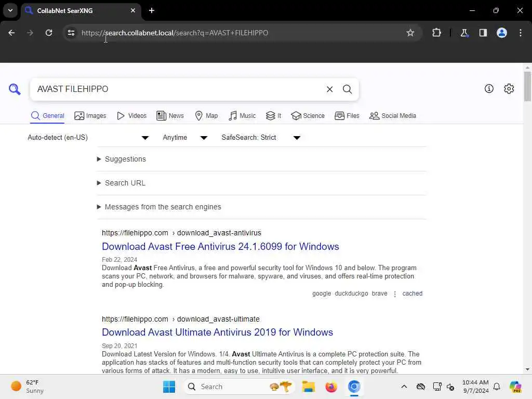Go forward in browser history

pos(30,33)
